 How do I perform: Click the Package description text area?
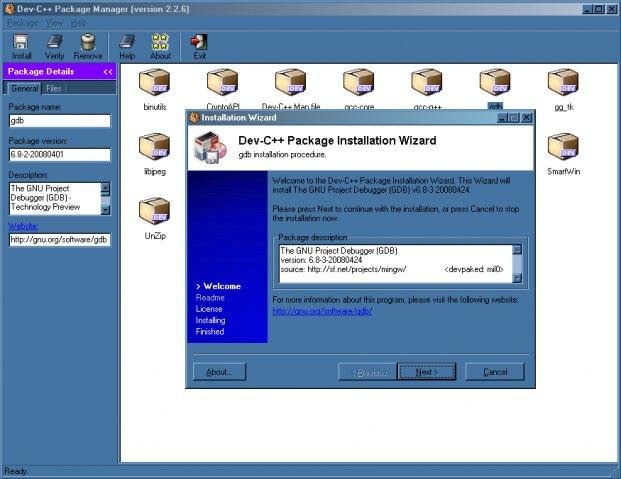click(x=396, y=263)
